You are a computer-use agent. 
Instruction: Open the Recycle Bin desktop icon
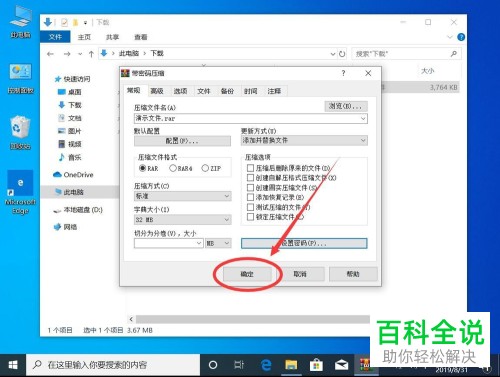click(x=21, y=132)
